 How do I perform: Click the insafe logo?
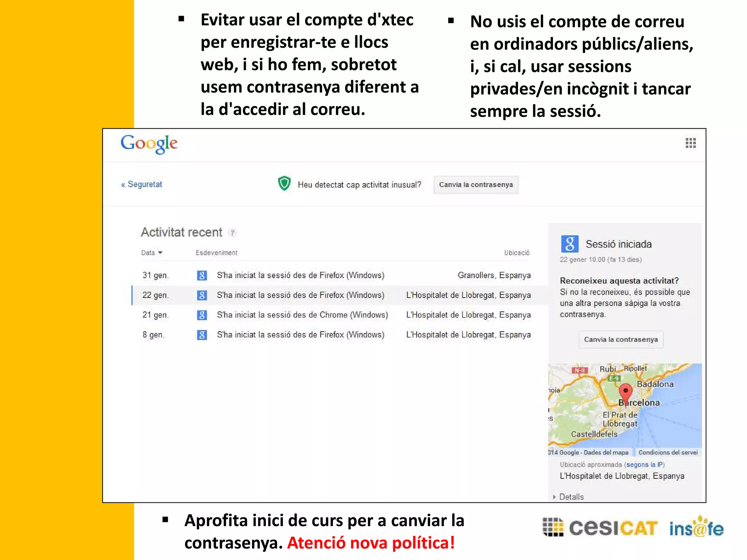697,527
